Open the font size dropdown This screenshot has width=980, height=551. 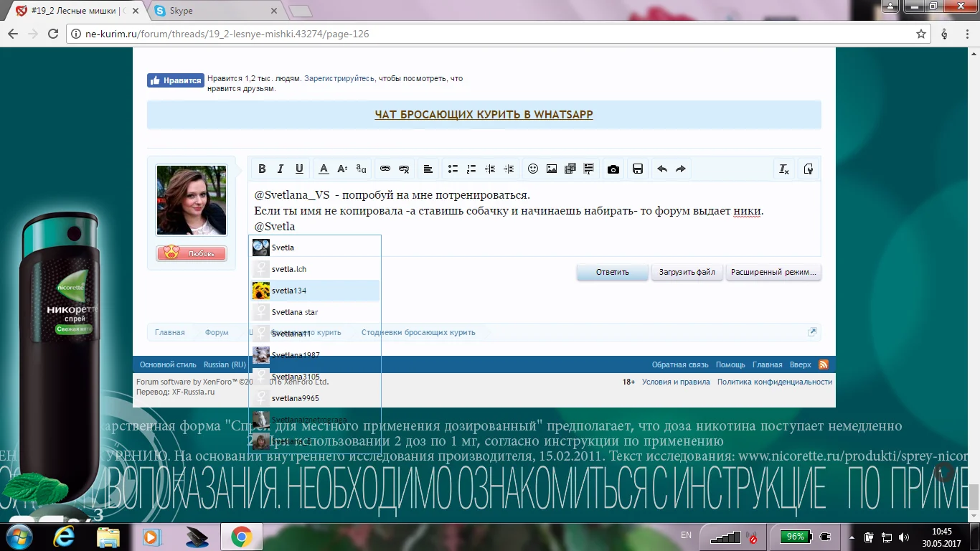click(342, 169)
